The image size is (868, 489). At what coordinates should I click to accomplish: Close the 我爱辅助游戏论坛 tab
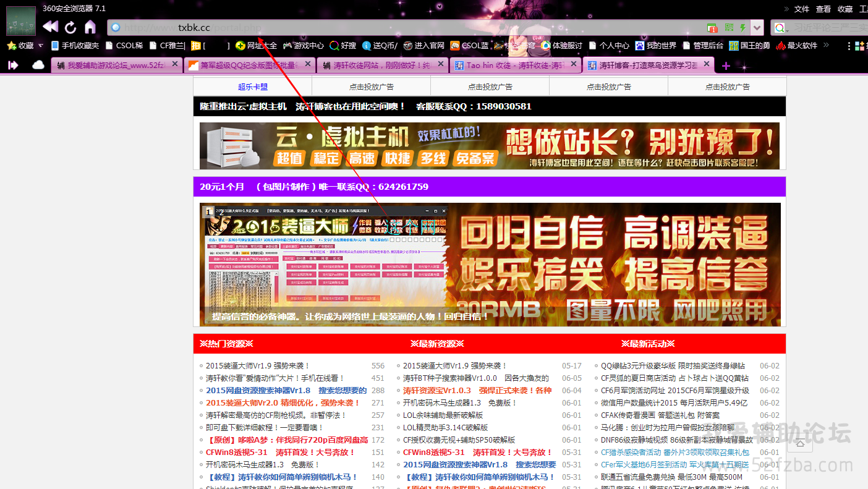(175, 64)
